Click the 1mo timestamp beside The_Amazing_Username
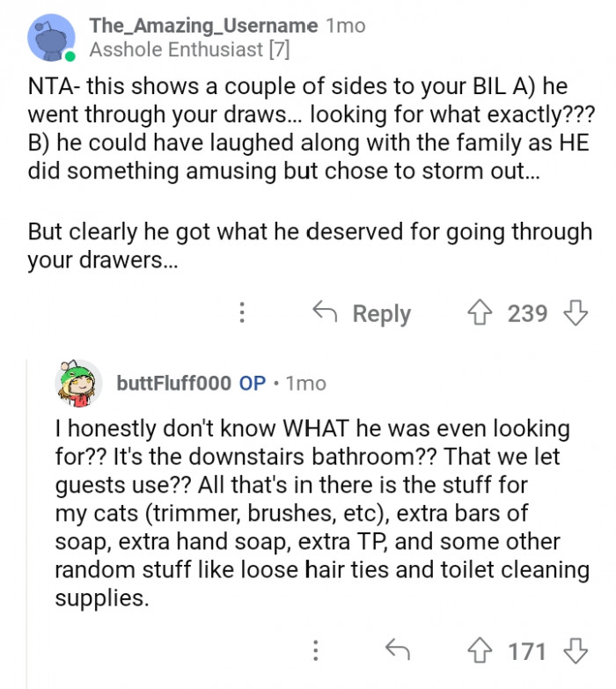This screenshot has width=616, height=689. pyautogui.click(x=345, y=26)
